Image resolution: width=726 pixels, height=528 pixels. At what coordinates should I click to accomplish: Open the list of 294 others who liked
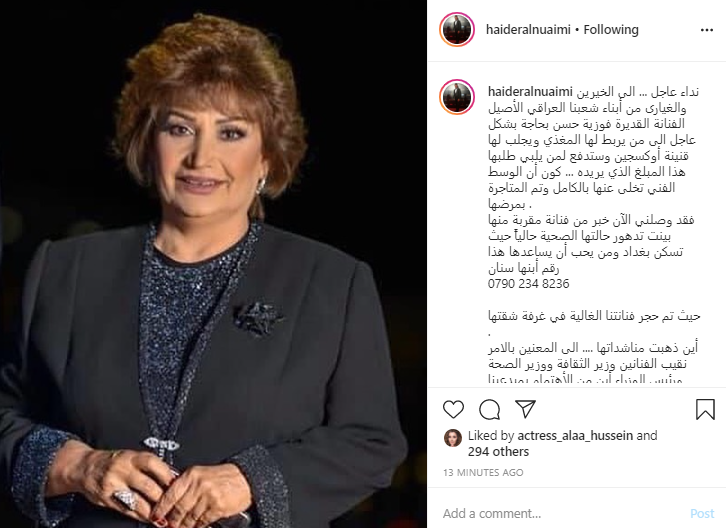[x=498, y=452]
